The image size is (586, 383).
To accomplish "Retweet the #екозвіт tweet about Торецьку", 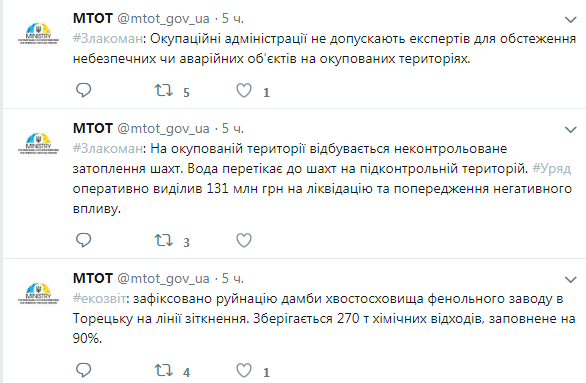I will point(164,370).
